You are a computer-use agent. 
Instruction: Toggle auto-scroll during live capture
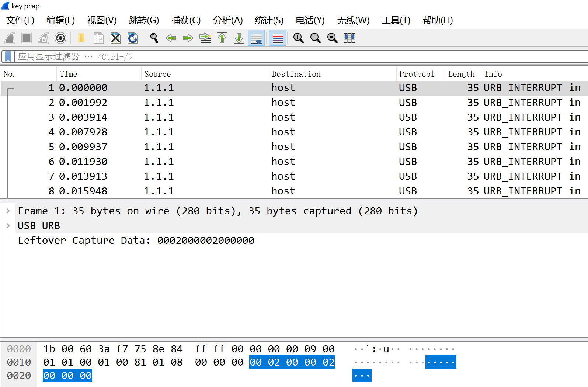point(256,38)
